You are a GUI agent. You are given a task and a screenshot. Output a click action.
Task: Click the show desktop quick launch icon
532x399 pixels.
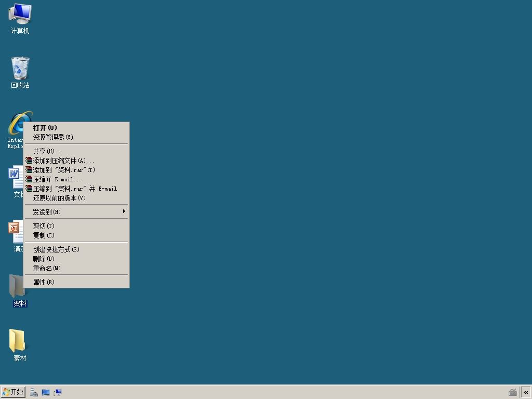pos(46,392)
